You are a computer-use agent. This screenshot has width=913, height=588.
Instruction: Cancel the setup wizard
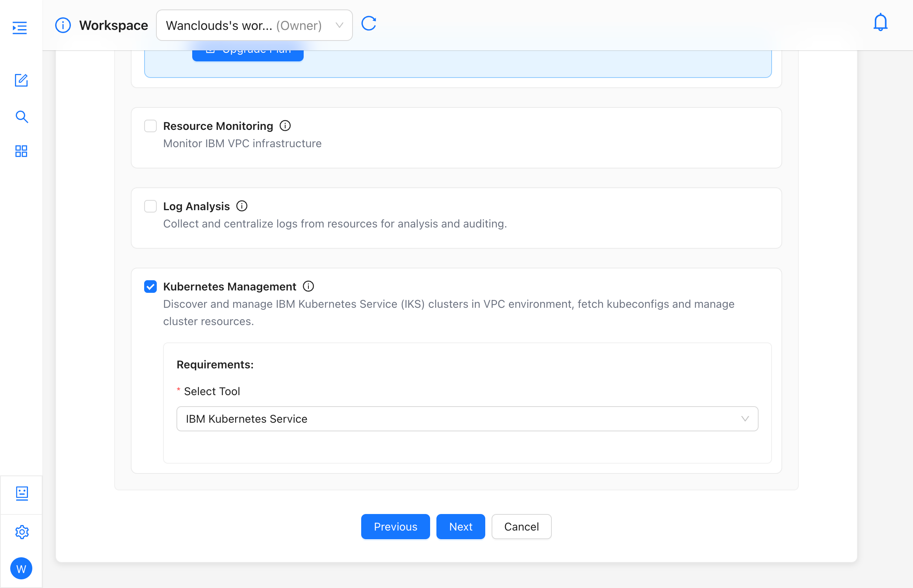521,527
